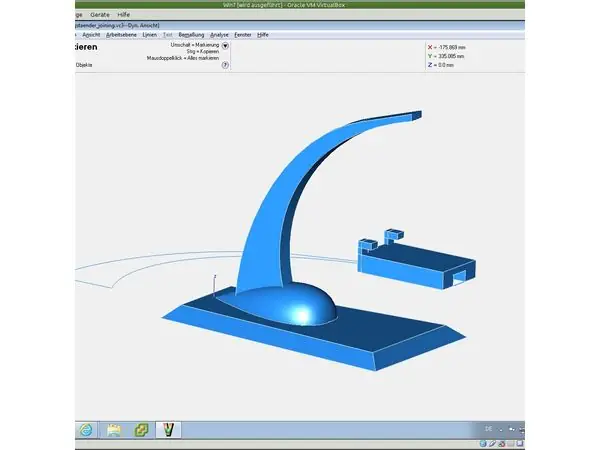Click 'Mausdoppelklick = Alles markieren' hint text
Image resolution: width=600 pixels, height=450 pixels.
coord(183,58)
